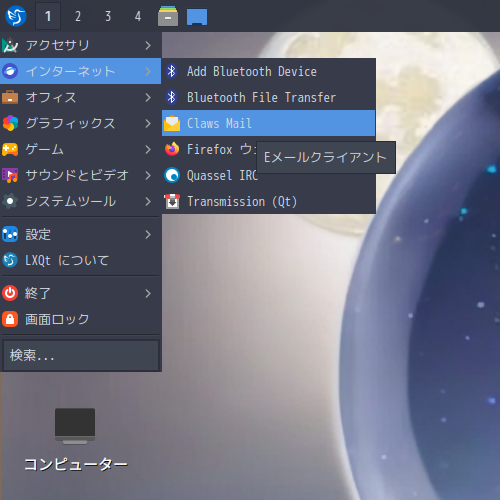Expand the グラフィックス submenu arrow
The image size is (500, 500).
point(148,123)
